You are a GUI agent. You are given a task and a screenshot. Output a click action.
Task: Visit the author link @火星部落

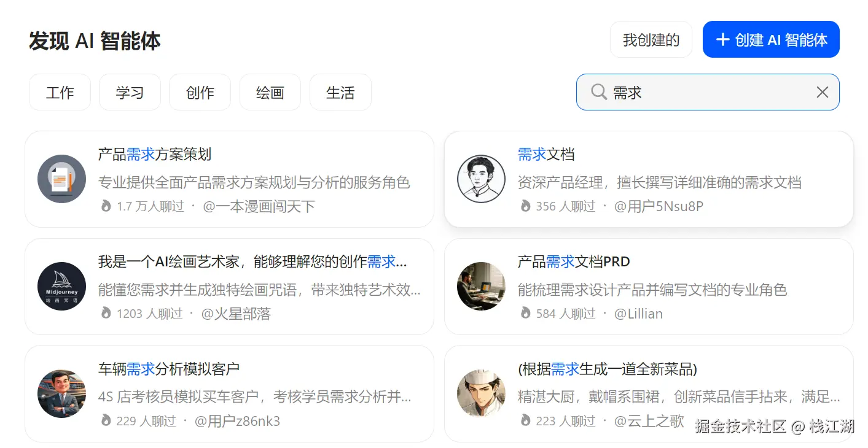click(x=236, y=314)
